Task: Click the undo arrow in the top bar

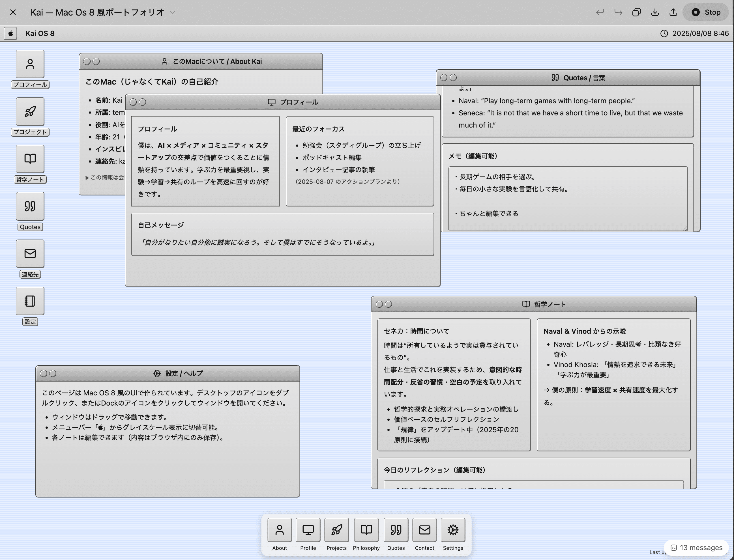Action: [600, 12]
